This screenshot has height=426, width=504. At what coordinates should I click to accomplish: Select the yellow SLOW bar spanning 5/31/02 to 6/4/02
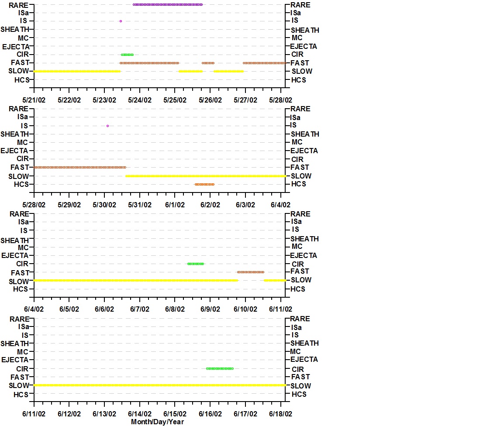206,176
